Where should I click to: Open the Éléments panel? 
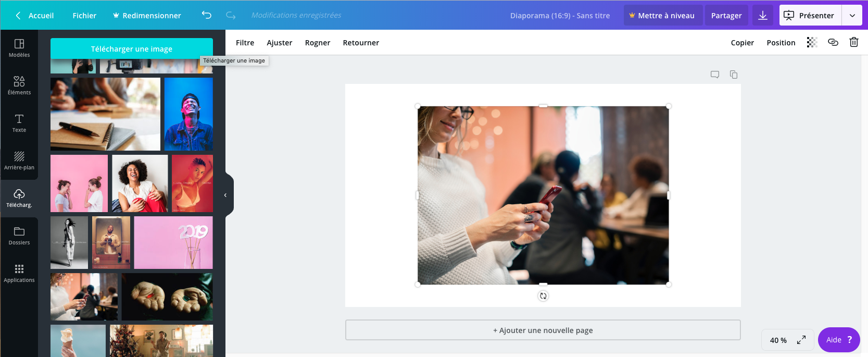[19, 85]
